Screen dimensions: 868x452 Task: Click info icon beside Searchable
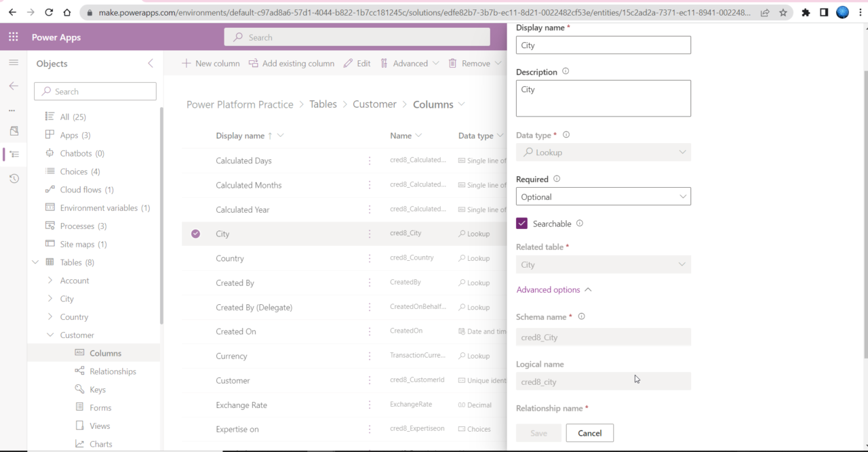pyautogui.click(x=579, y=224)
